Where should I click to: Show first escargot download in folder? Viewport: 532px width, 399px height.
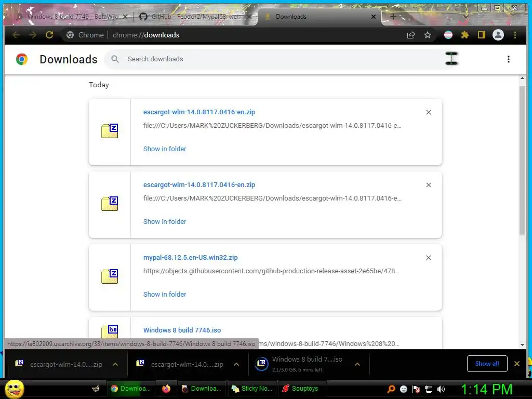(165, 149)
